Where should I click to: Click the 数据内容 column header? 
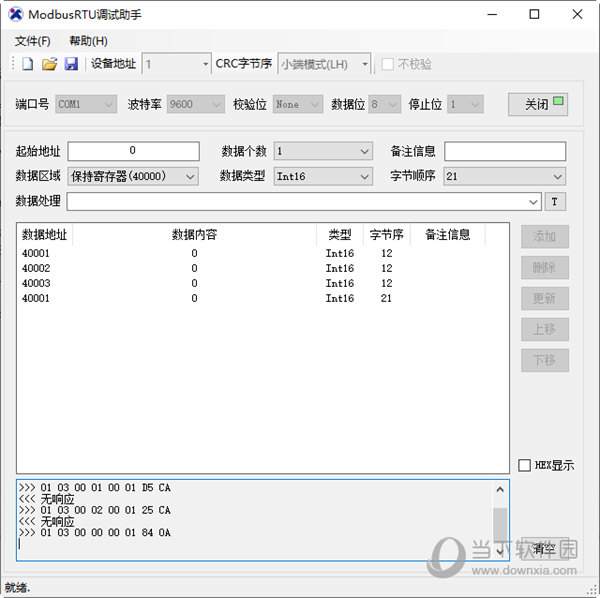coord(194,235)
